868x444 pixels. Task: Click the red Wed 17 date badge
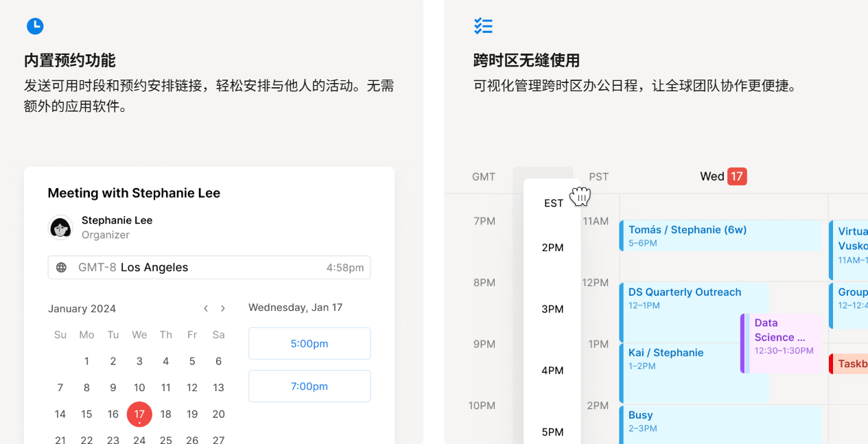pos(736,176)
